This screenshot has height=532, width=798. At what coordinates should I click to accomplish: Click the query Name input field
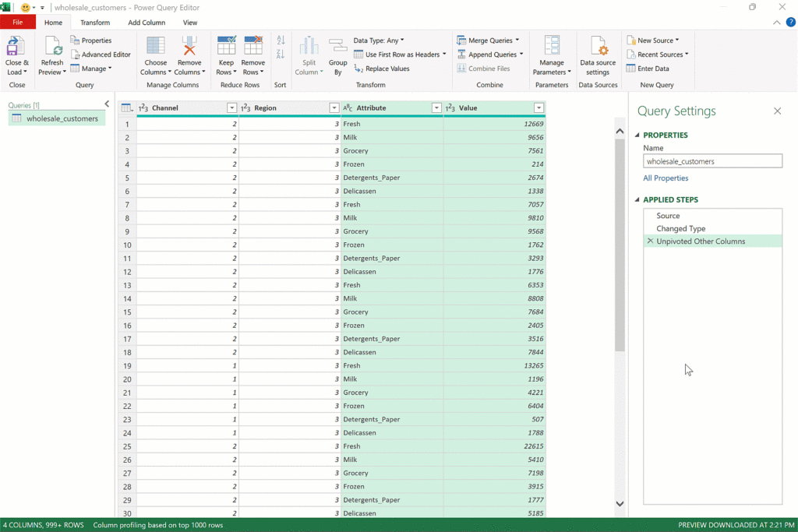coord(712,161)
